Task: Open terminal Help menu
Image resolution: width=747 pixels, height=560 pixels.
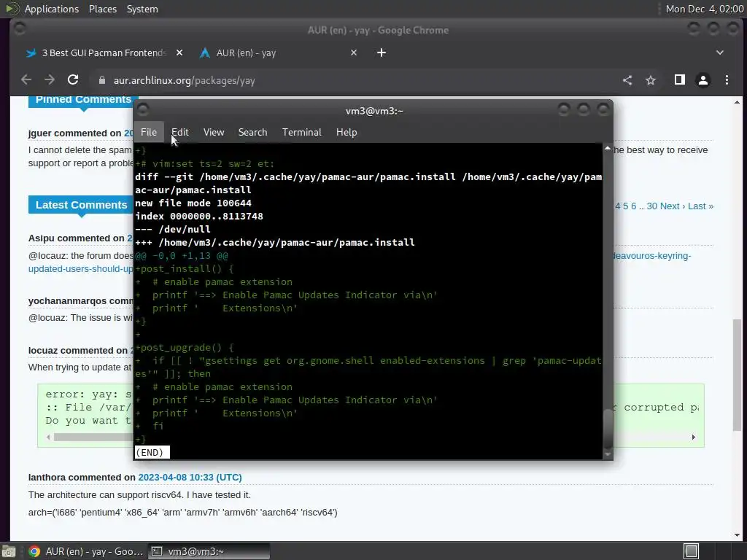Action: coord(347,133)
